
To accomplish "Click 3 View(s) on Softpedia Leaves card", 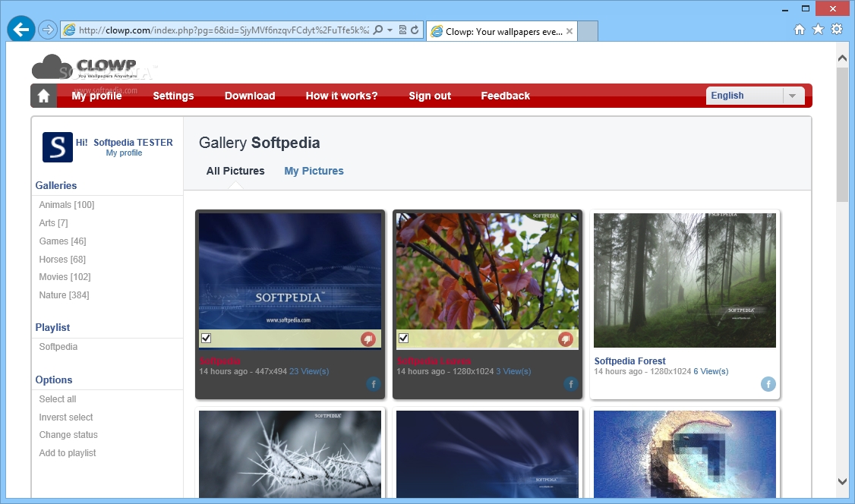I will 513,372.
